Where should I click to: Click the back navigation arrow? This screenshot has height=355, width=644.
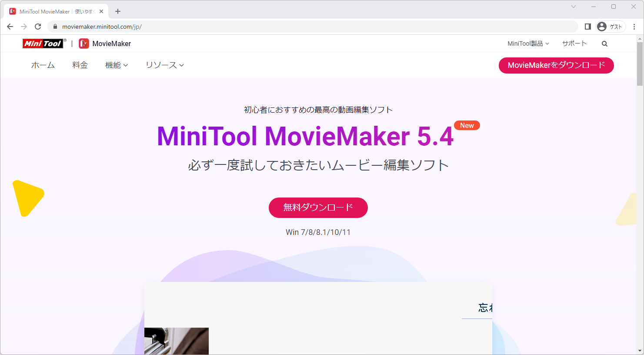pos(10,27)
